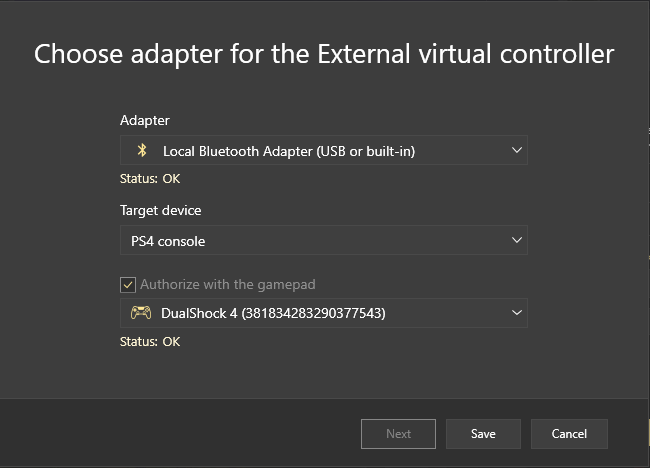Expand the Target device dropdown chevron

click(516, 241)
